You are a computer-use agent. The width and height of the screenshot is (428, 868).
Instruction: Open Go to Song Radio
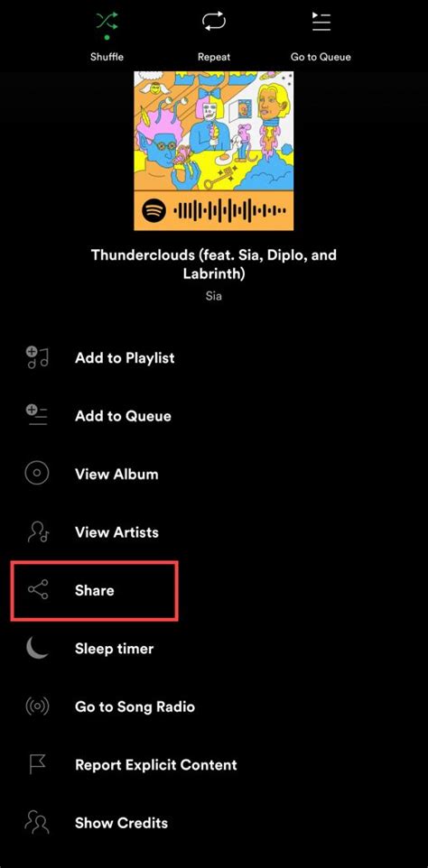(214, 706)
